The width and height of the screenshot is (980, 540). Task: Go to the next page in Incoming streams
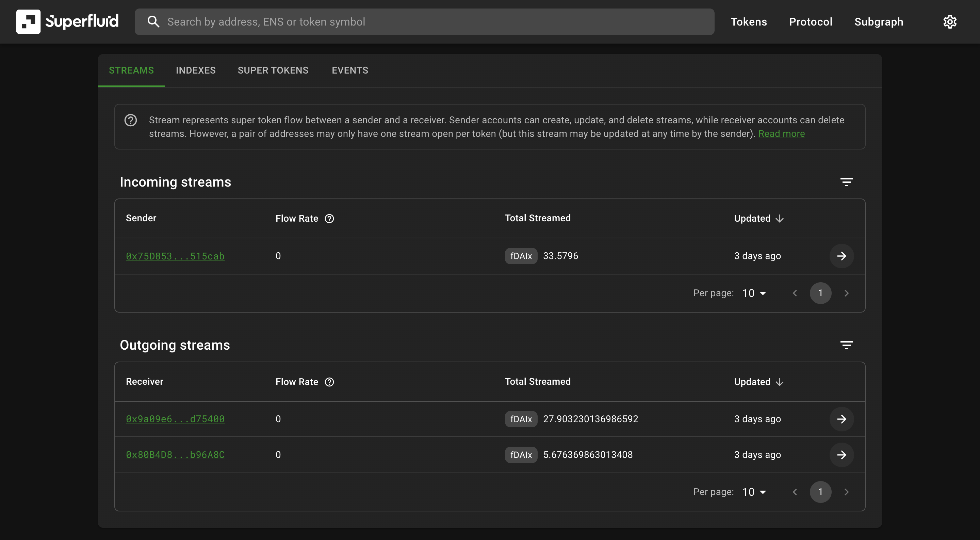[x=846, y=293]
